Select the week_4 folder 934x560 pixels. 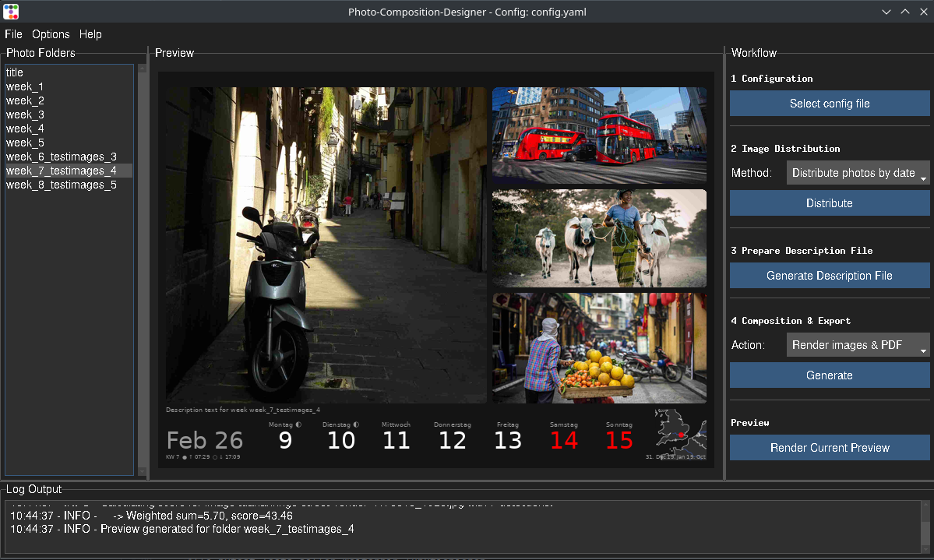point(69,129)
